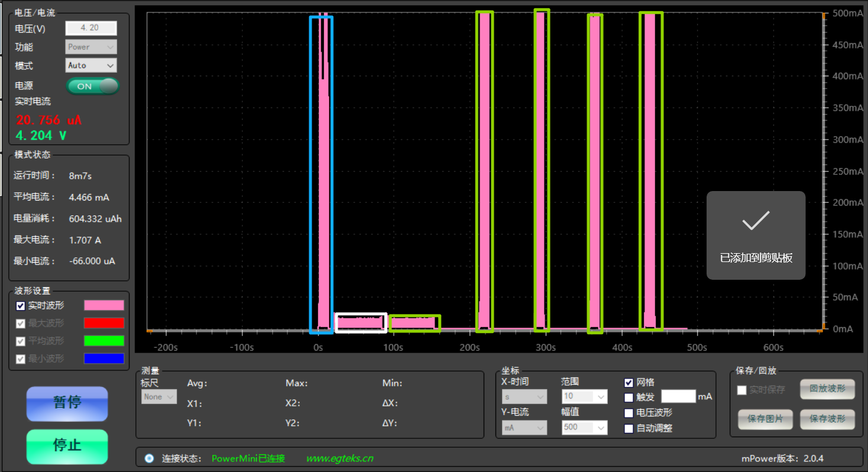The image size is (868, 472).
Task: Enable the 触发 trigger checkbox
Action: [x=629, y=397]
